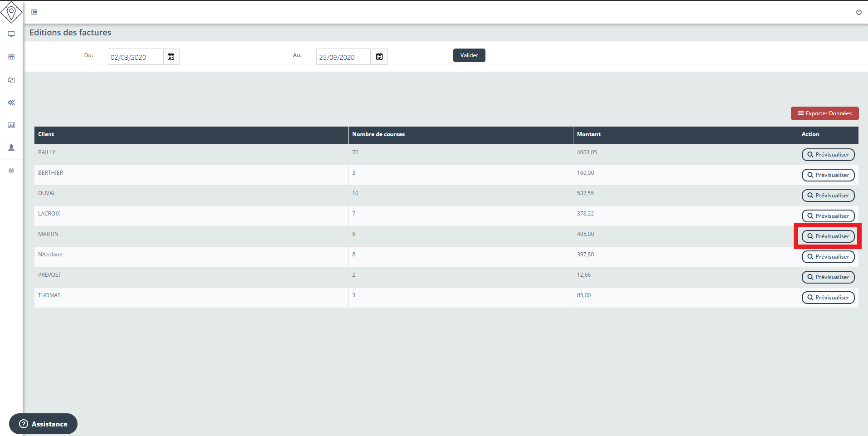Toggle the sidebar menu icon
The image size is (868, 436).
(x=34, y=12)
